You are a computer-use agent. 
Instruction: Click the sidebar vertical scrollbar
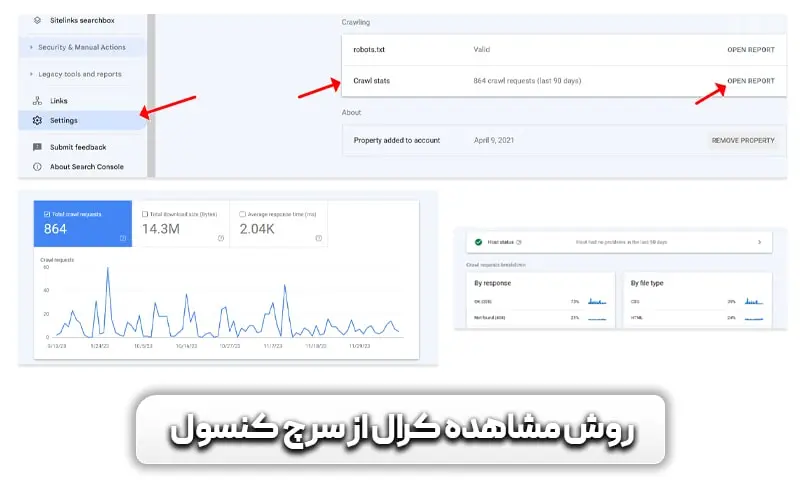tap(151, 96)
